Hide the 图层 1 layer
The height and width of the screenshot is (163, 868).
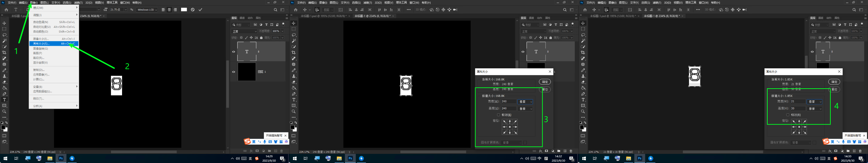tap(233, 72)
